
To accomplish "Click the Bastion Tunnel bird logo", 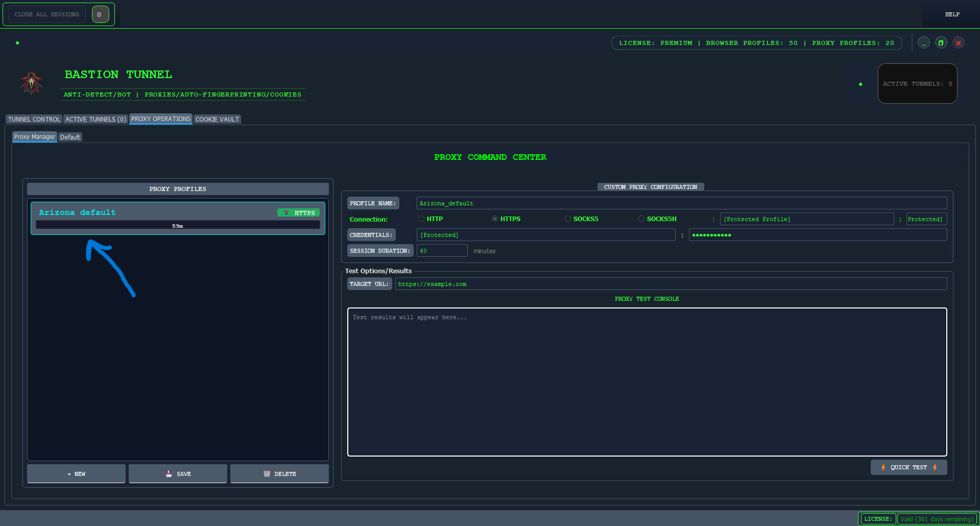I will point(32,84).
